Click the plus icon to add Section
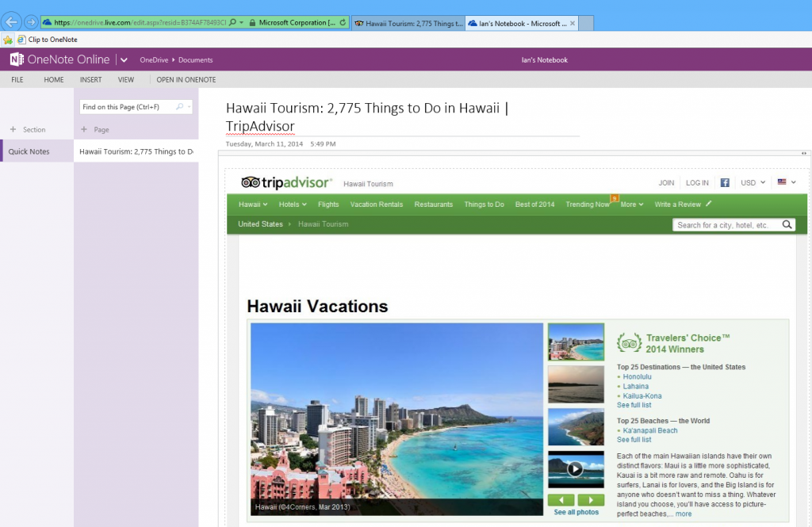The image size is (812, 527). 13,129
